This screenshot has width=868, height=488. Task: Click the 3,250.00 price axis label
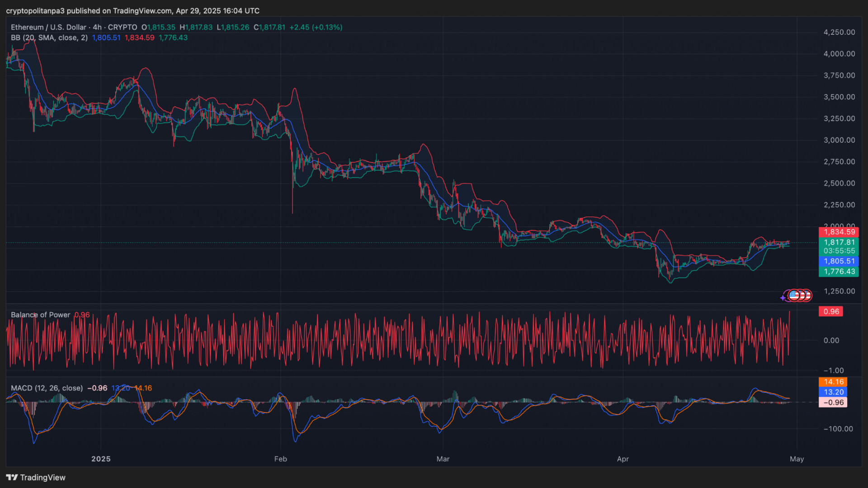click(x=839, y=118)
